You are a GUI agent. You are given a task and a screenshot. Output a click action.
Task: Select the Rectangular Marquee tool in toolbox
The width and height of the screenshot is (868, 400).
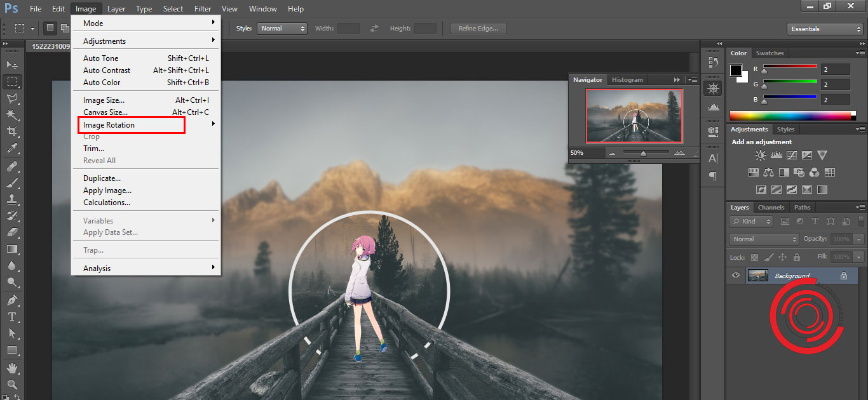[12, 81]
